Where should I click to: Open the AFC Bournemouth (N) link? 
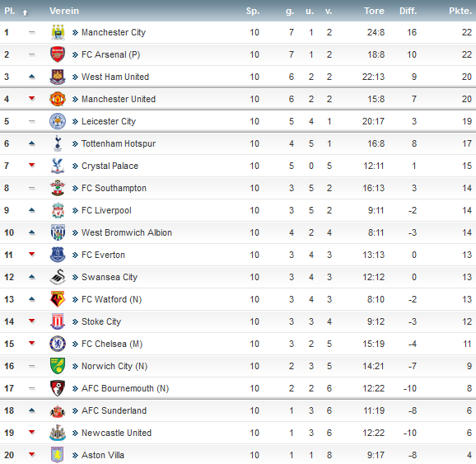pyautogui.click(x=125, y=388)
